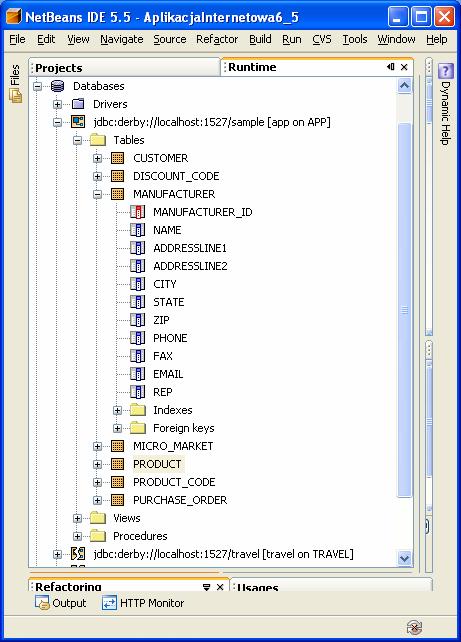Open the Output window button
Screen dimensions: 461x642
(61, 603)
